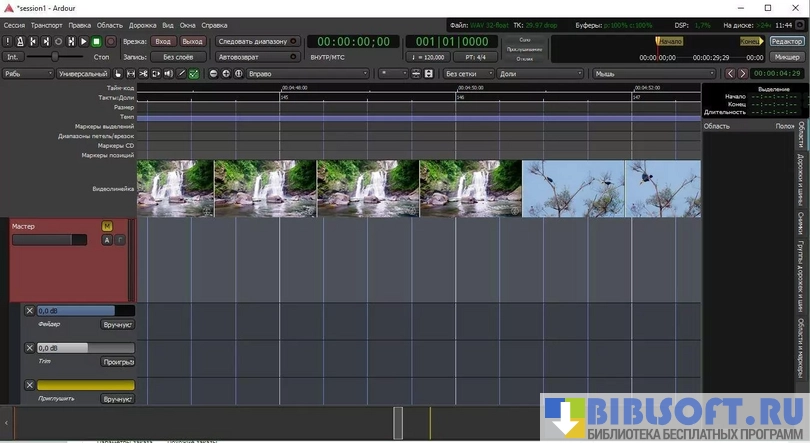
Task: Expand the Мышь edit point dropdown
Action: [x=654, y=74]
